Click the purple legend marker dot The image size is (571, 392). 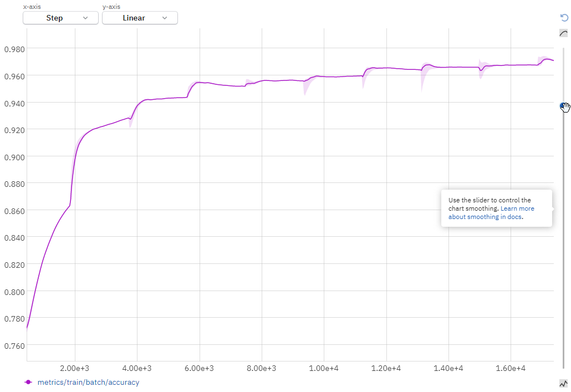(x=28, y=382)
